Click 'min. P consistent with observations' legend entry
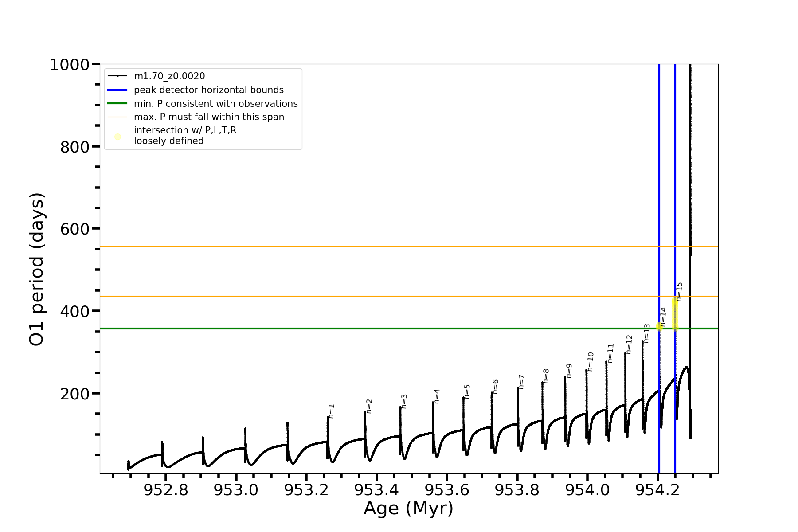Image resolution: width=798 pixels, height=532 pixels. 216,103
